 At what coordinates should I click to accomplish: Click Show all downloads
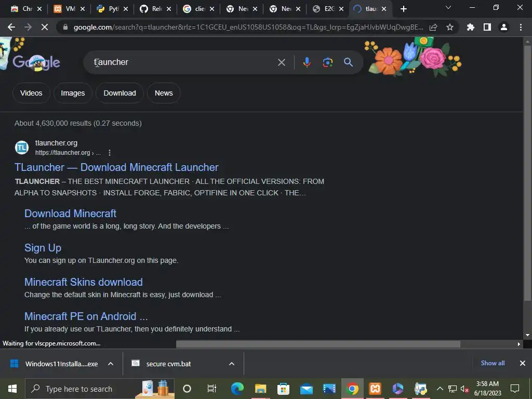[493, 363]
